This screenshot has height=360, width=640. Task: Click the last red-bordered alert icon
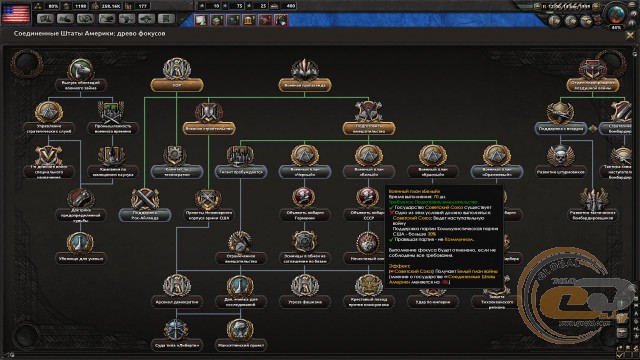click(281, 20)
